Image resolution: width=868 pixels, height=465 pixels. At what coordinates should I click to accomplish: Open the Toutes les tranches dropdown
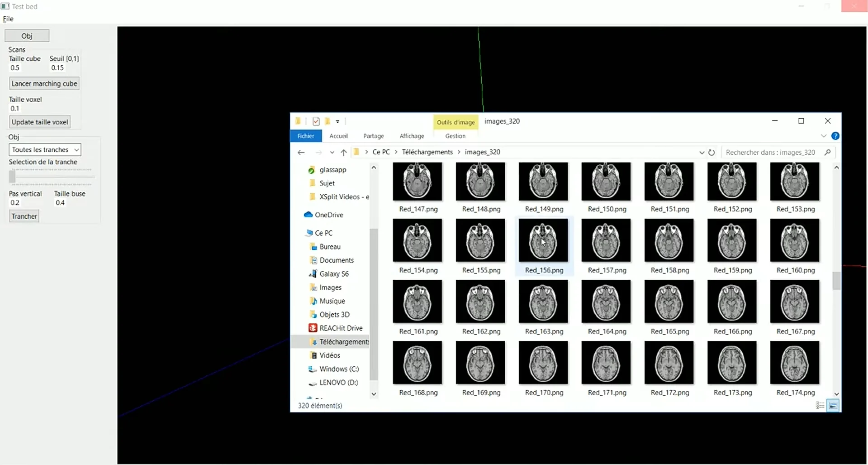pyautogui.click(x=45, y=150)
